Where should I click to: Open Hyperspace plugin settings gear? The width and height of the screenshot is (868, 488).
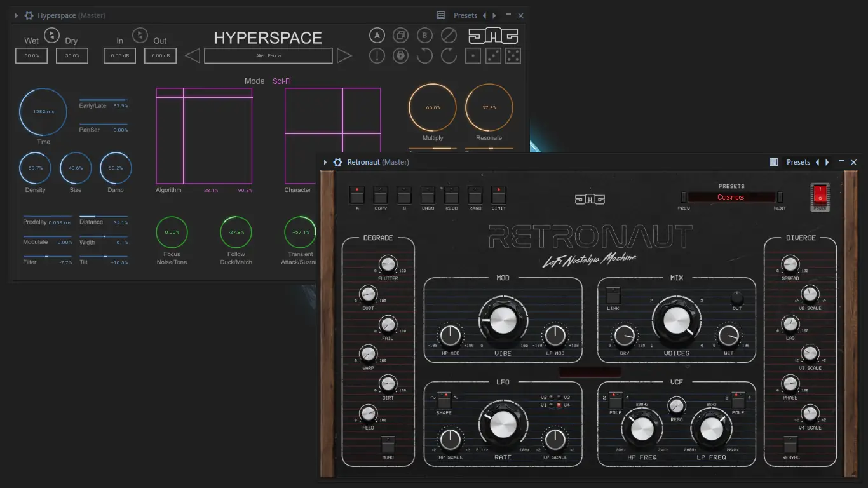click(29, 15)
